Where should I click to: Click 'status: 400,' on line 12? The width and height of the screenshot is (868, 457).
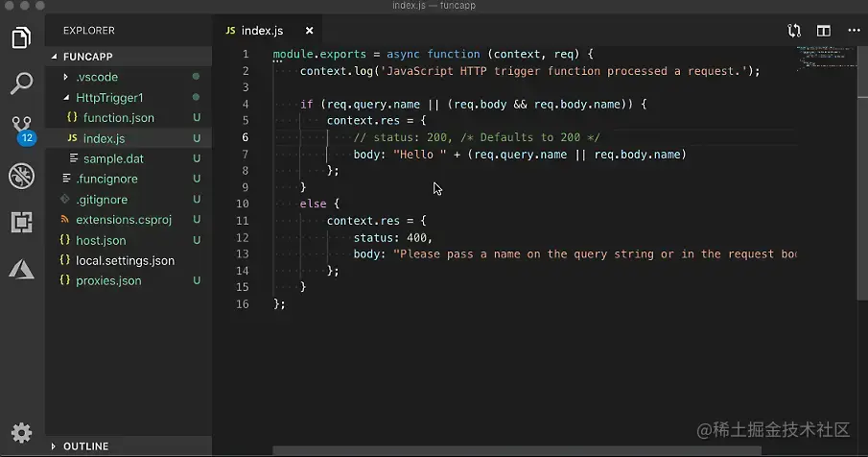[393, 238]
